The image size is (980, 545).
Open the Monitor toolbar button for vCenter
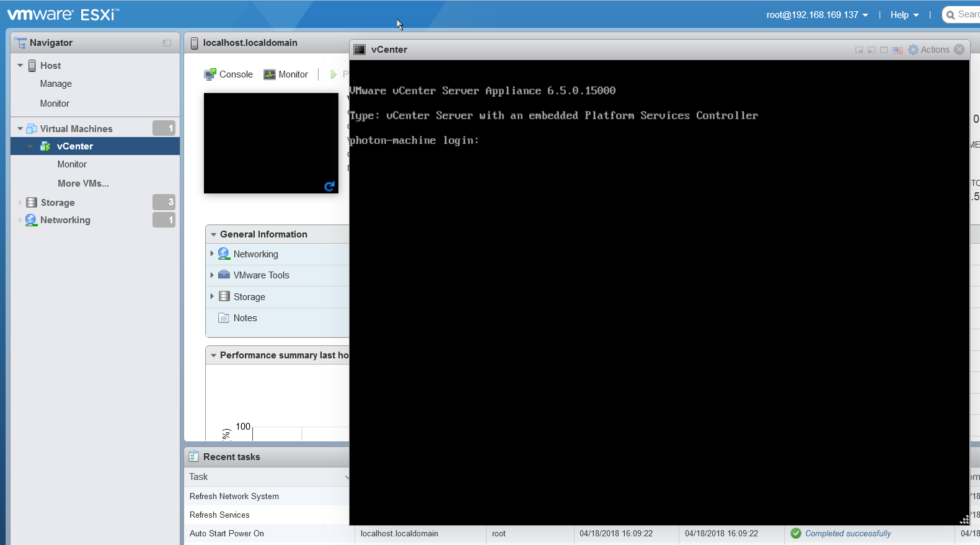[x=286, y=74]
